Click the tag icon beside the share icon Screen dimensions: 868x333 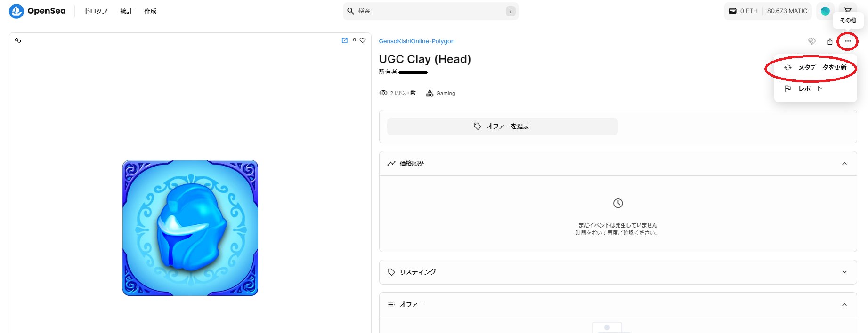pos(812,41)
